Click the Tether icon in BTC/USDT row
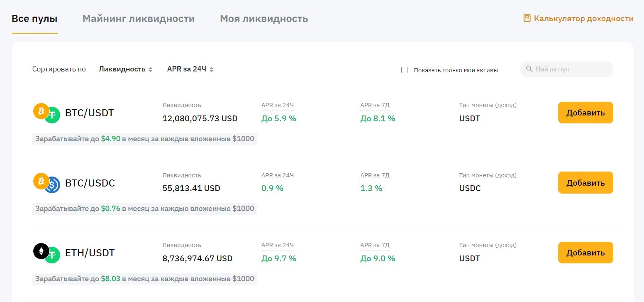644x302 pixels. click(x=52, y=115)
